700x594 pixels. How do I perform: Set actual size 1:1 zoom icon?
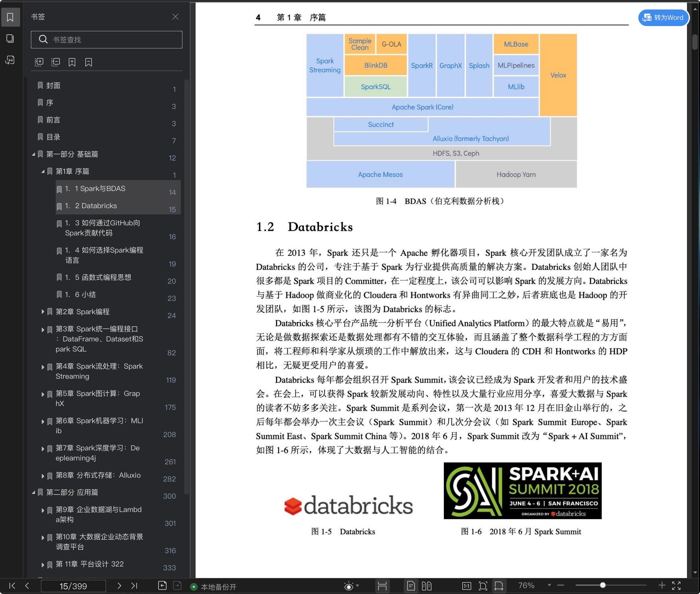pyautogui.click(x=466, y=586)
